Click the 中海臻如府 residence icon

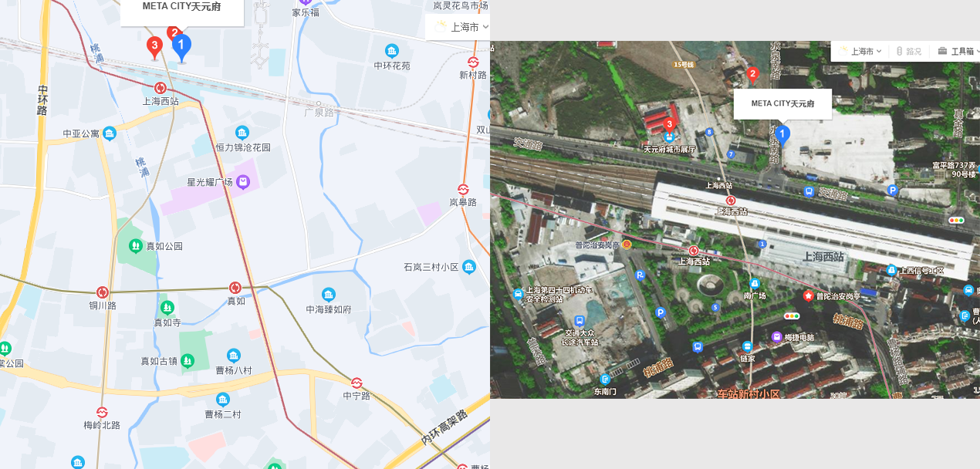(329, 295)
